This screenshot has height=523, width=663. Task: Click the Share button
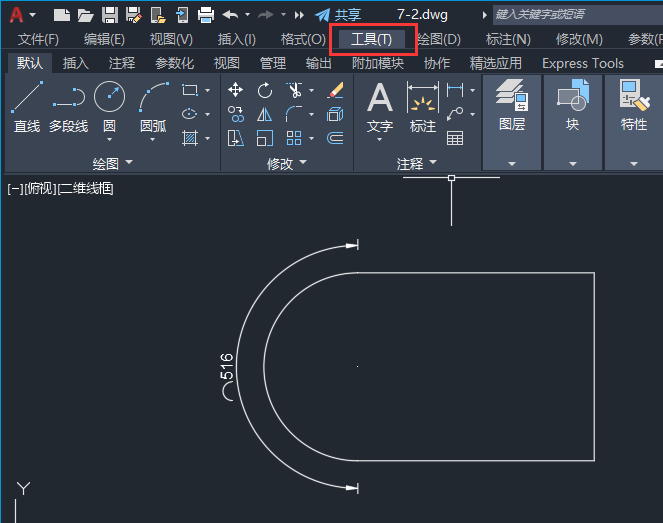pos(338,15)
